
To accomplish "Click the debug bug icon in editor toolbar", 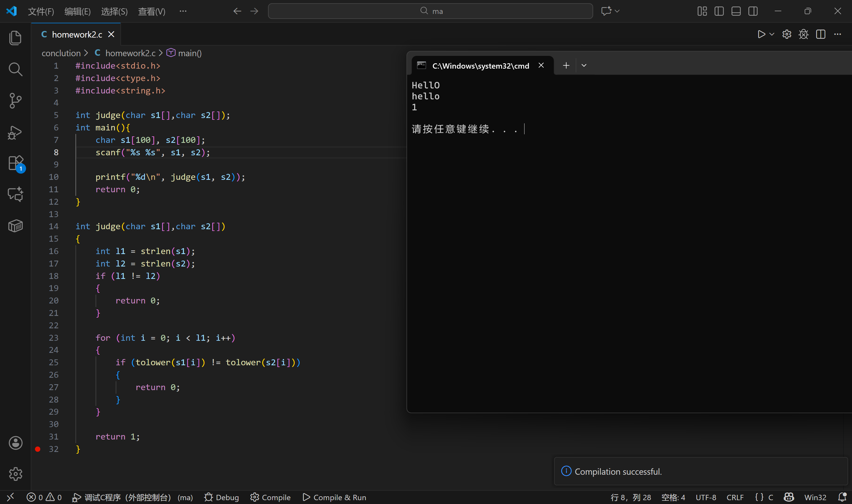I will [803, 34].
